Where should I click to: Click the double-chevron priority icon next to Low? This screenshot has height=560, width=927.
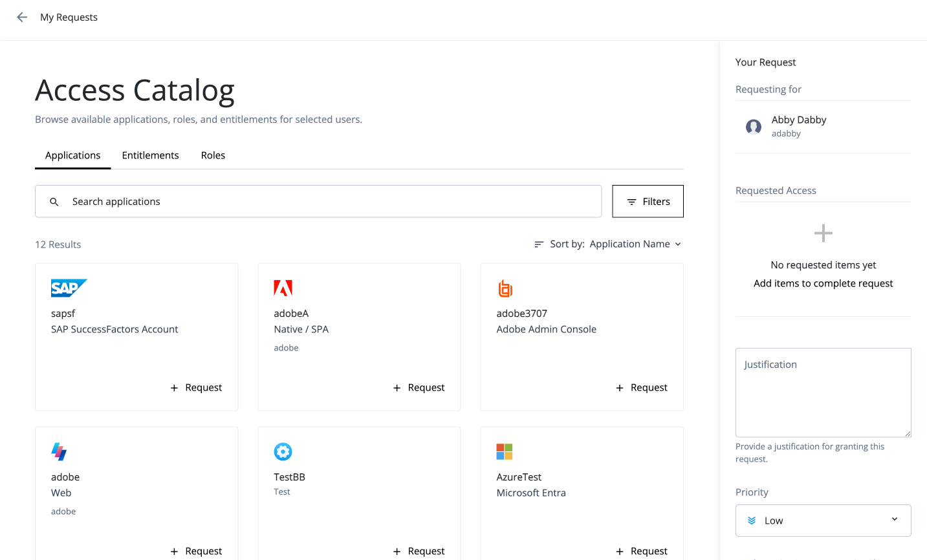(750, 520)
